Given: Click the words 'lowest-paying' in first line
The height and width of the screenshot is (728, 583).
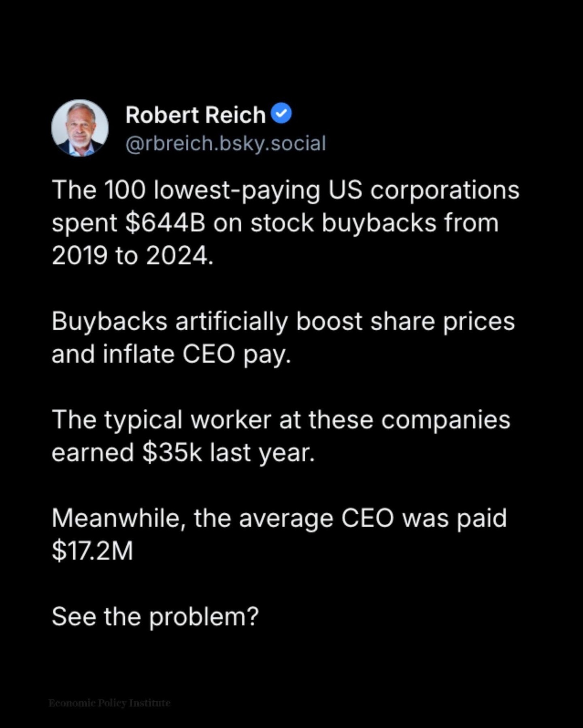Looking at the screenshot, I should click(237, 190).
